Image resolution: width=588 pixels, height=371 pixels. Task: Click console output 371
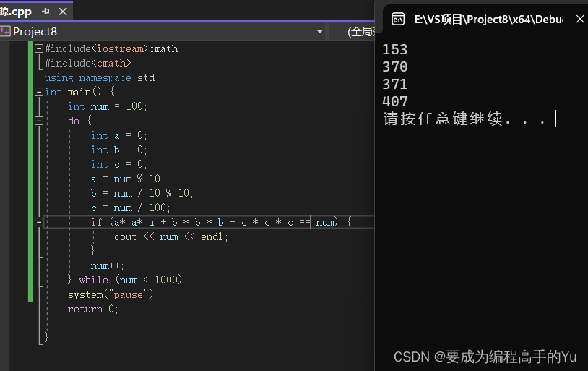395,84
